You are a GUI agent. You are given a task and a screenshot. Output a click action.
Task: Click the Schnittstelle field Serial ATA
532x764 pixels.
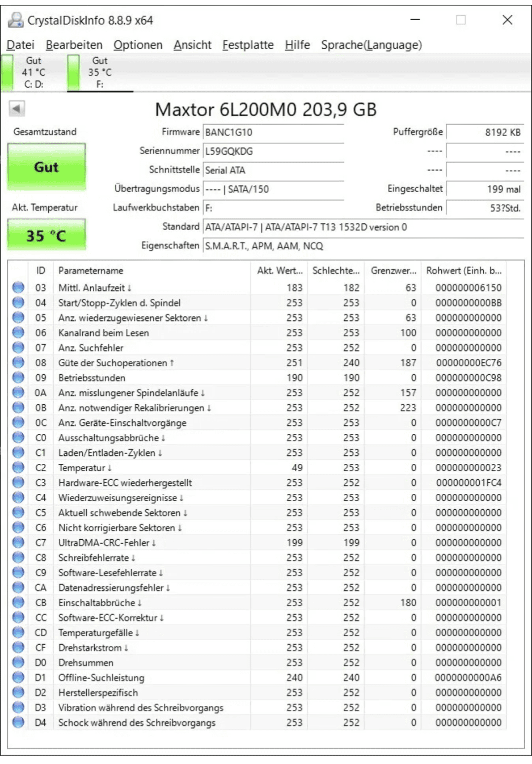pos(274,170)
